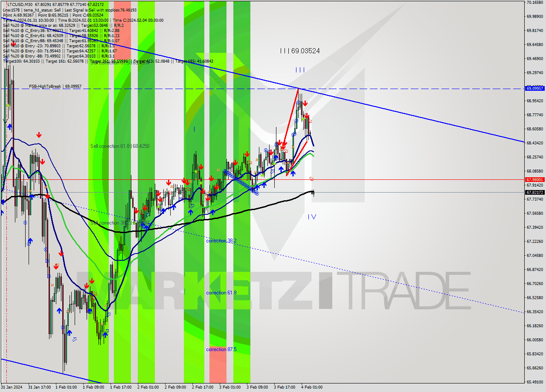Click the 67.22260 price axis label

tap(535, 242)
